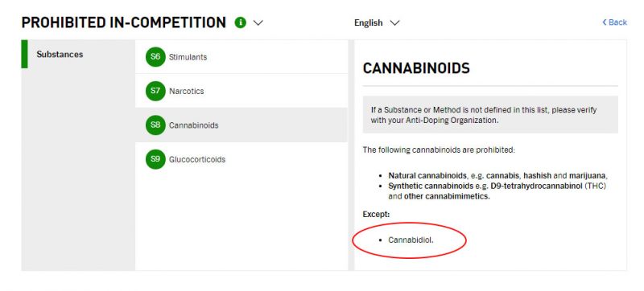Select the Cannabinoids category row

point(241,125)
